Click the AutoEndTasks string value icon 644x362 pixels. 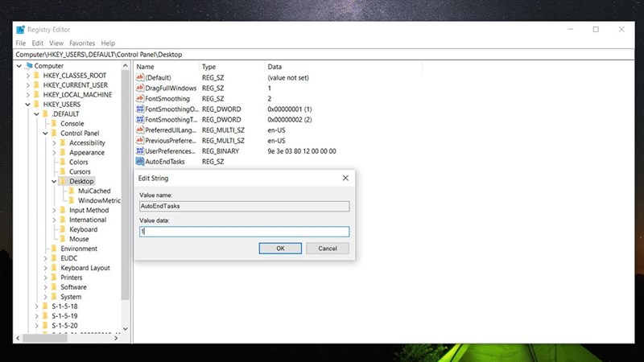[139, 162]
